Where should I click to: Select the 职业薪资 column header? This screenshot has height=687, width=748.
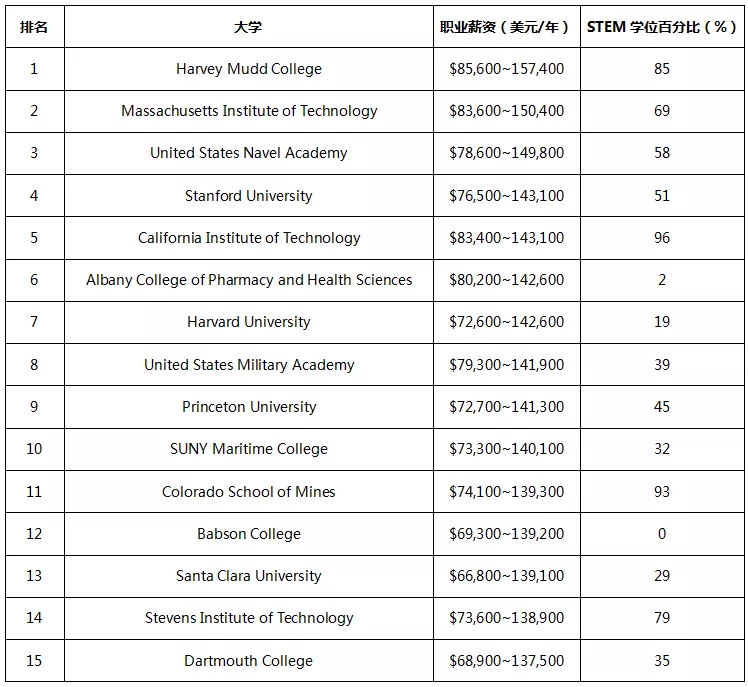point(507,27)
